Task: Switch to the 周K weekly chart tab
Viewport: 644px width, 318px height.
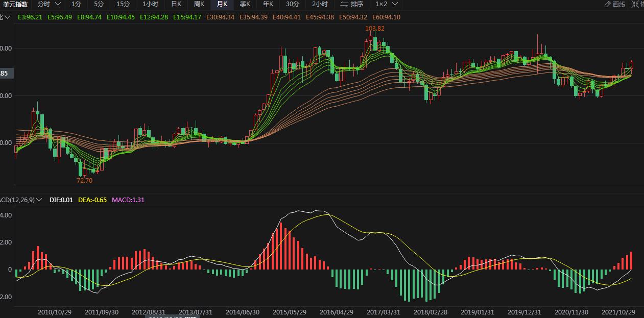Action: pos(199,4)
